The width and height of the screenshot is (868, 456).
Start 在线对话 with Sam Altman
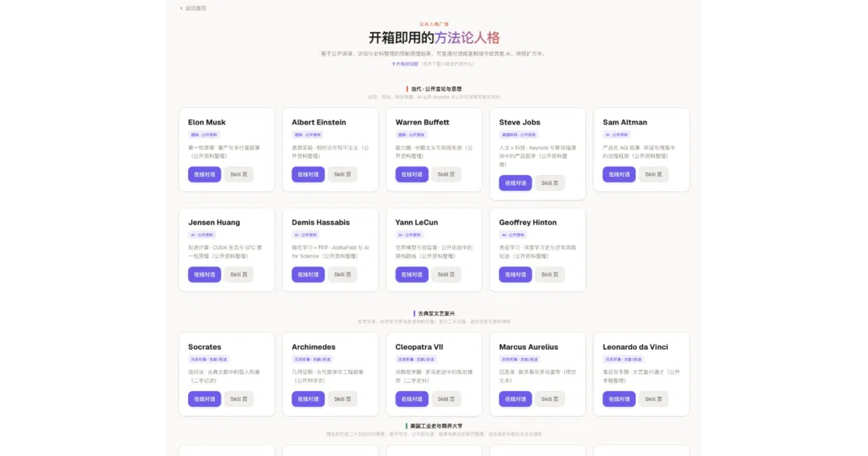click(619, 174)
